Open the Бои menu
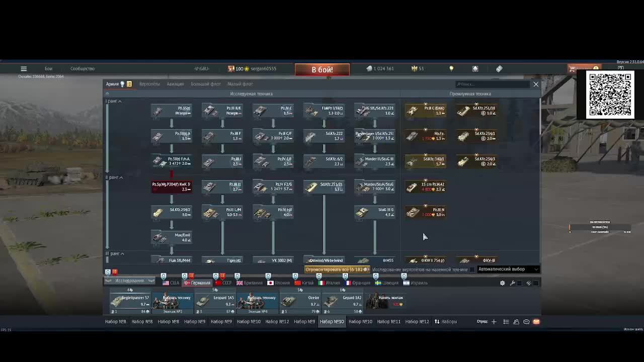The image size is (644, 362). coord(48,68)
